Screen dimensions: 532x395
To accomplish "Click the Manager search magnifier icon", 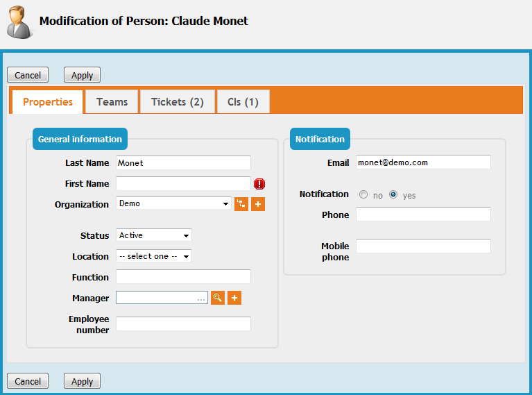I will (218, 298).
